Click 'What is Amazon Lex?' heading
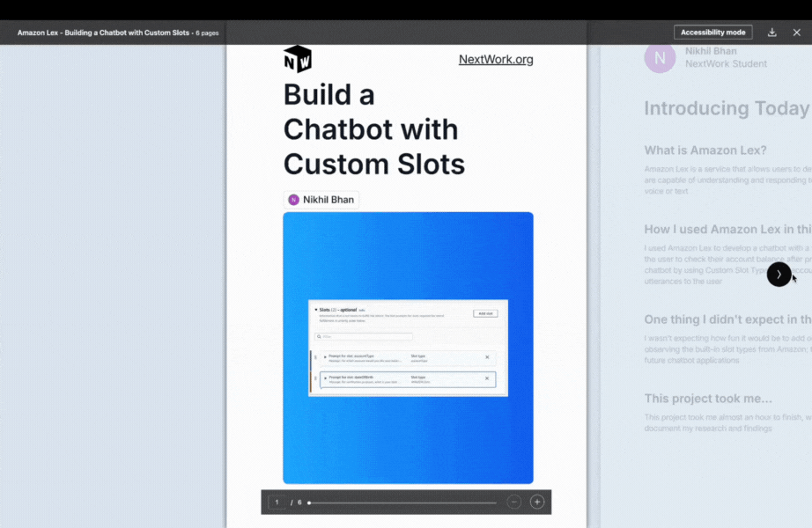 [705, 150]
